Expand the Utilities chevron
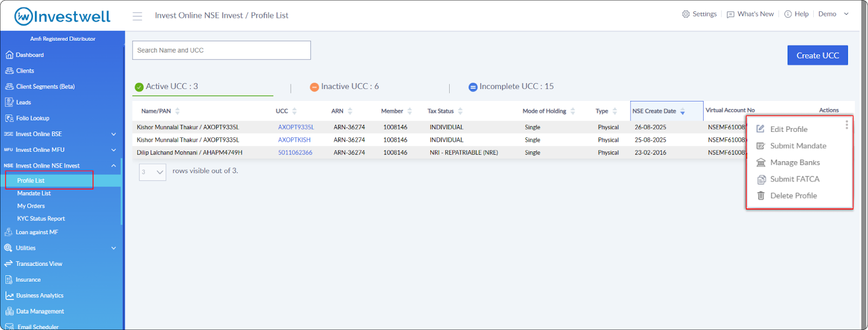The height and width of the screenshot is (330, 868). click(113, 248)
